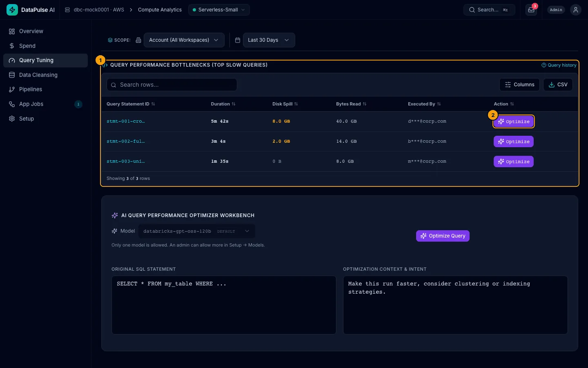Click the Search rows input field
Screen dimensions: 588x368
pos(172,85)
